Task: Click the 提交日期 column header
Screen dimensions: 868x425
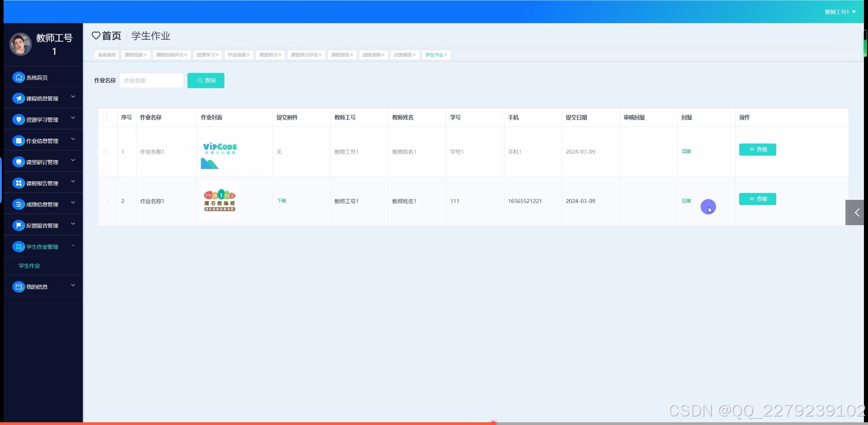Action: (x=576, y=118)
